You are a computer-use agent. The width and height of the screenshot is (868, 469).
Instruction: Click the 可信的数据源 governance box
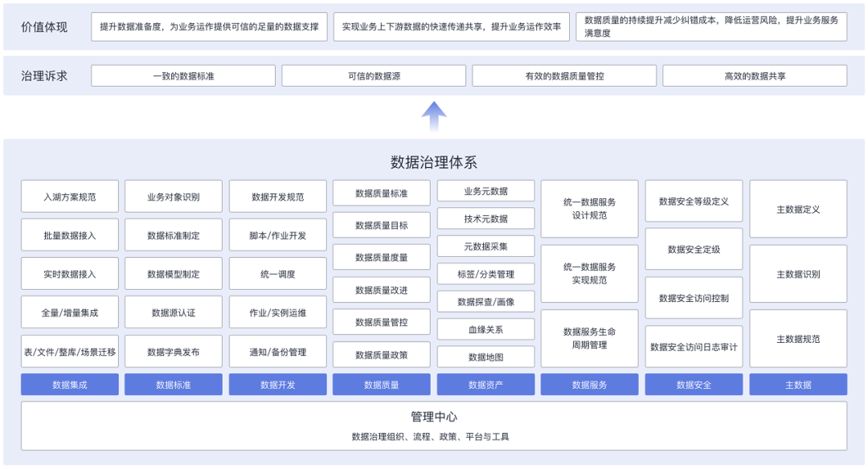[x=374, y=76]
